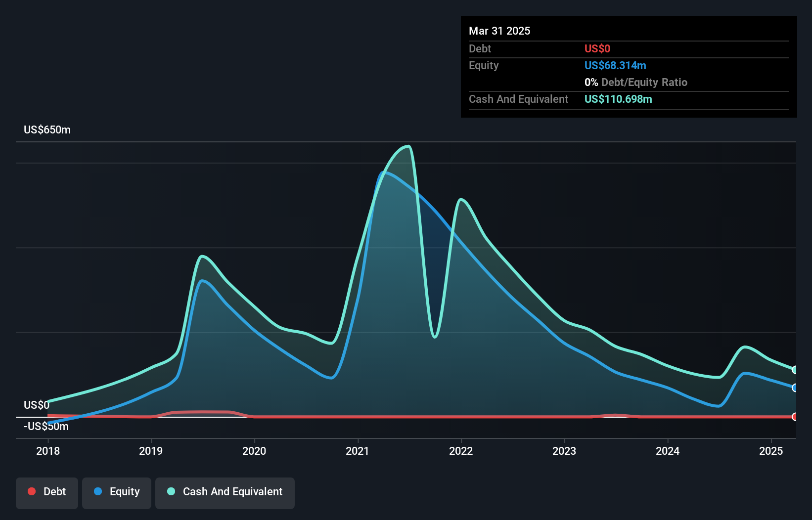Click the US$650m y-axis label

(47, 130)
